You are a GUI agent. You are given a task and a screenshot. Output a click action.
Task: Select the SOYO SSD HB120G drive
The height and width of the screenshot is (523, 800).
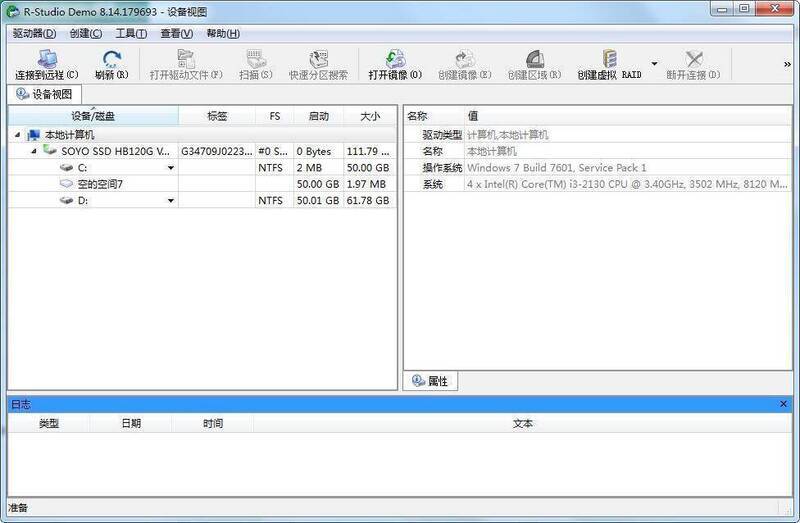(115, 151)
